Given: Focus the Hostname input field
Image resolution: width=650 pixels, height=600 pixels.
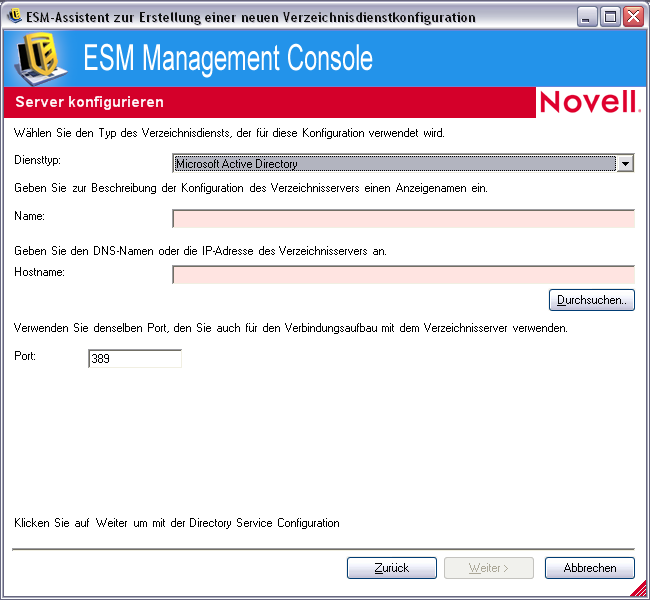Looking at the screenshot, I should [x=403, y=274].
